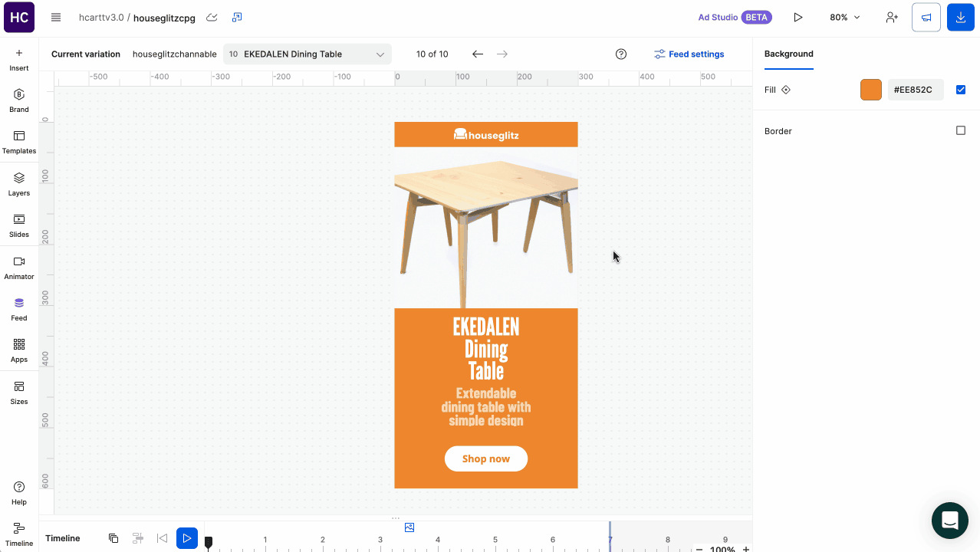This screenshot has width=980, height=552.
Task: Zoom in the timeline with plus
Action: point(746,550)
